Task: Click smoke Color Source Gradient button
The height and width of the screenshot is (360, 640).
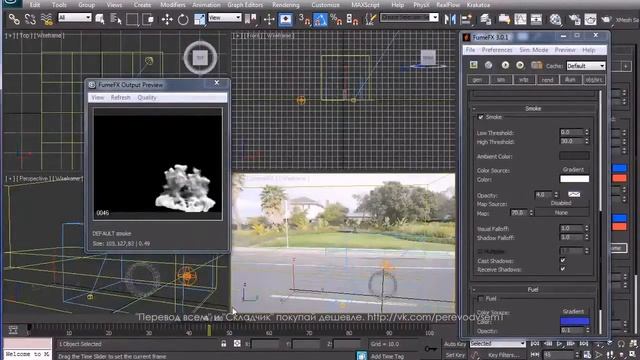Action: [573, 169]
